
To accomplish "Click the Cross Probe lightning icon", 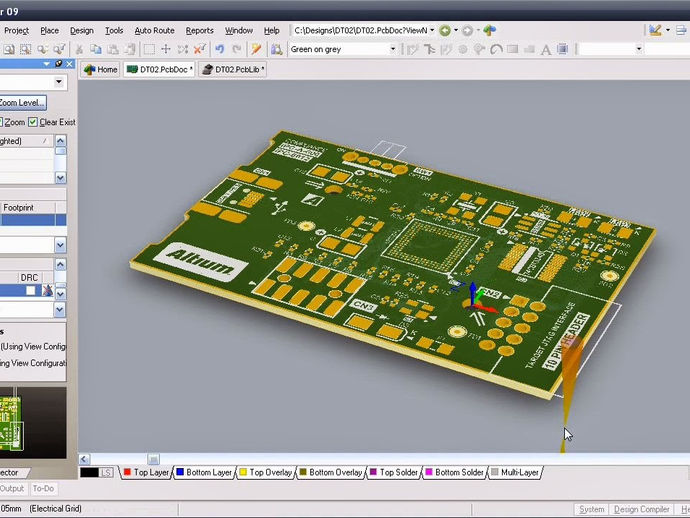I will [257, 49].
